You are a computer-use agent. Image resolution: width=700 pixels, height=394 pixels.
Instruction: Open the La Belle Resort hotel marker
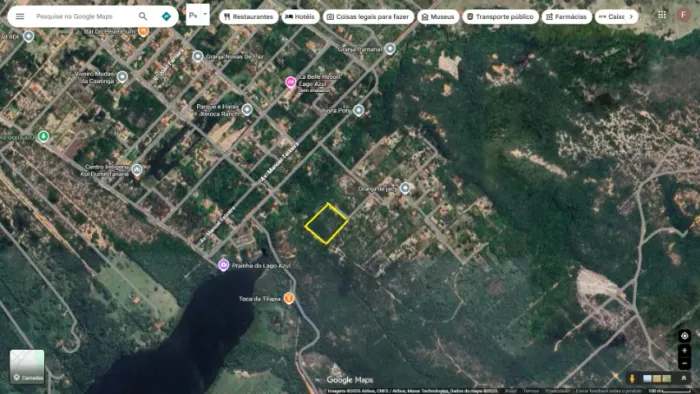(x=291, y=83)
